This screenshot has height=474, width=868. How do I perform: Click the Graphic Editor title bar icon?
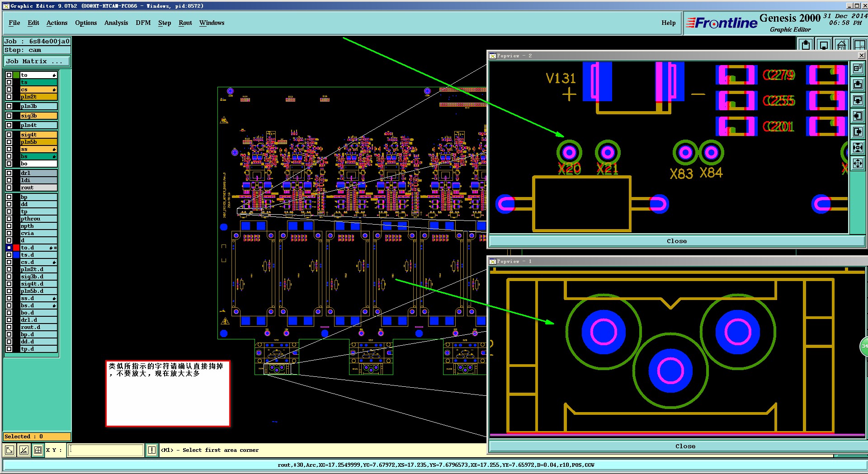6,6
